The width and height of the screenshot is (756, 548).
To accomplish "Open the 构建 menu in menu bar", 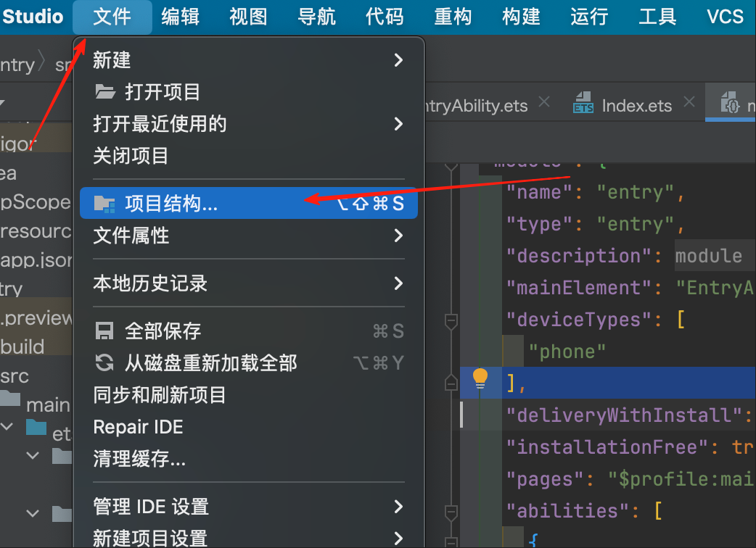I will (521, 16).
